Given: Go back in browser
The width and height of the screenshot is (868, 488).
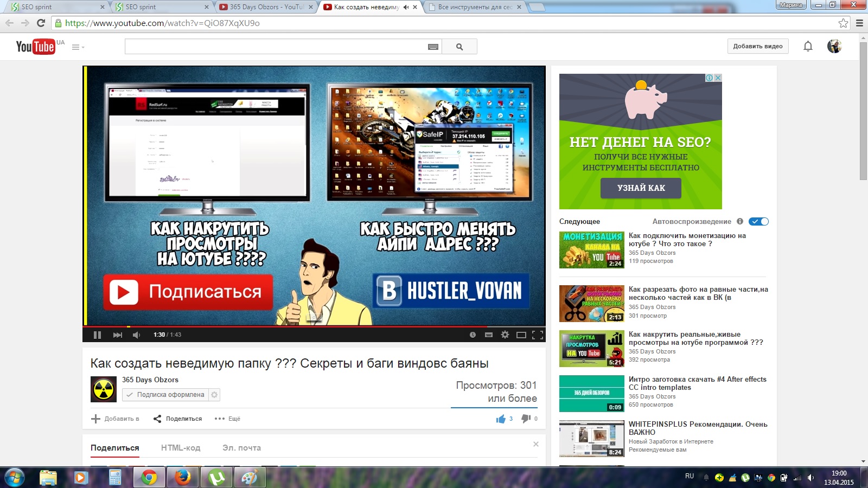Looking at the screenshot, I should (9, 23).
